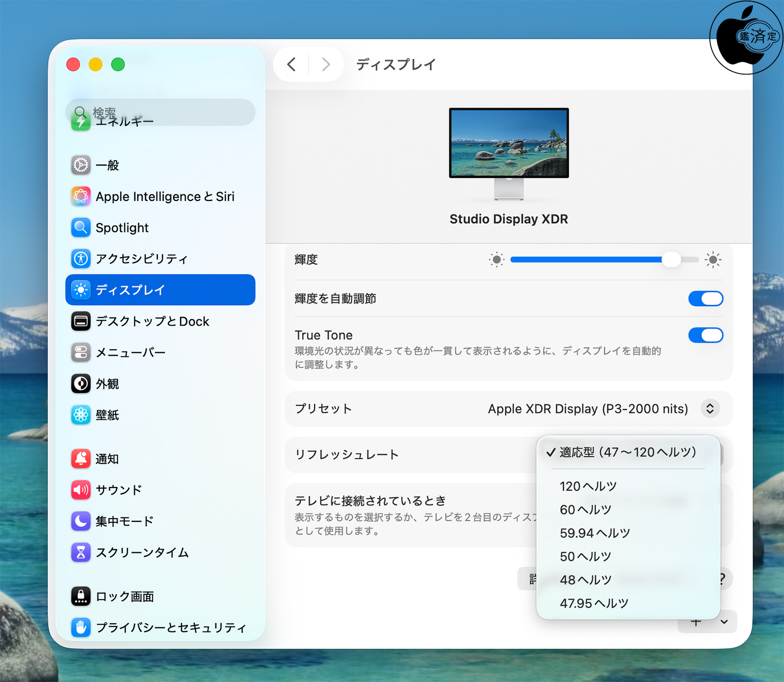Open Menu Bar (メニューバー) settings icon
The image size is (784, 682).
[x=81, y=352]
